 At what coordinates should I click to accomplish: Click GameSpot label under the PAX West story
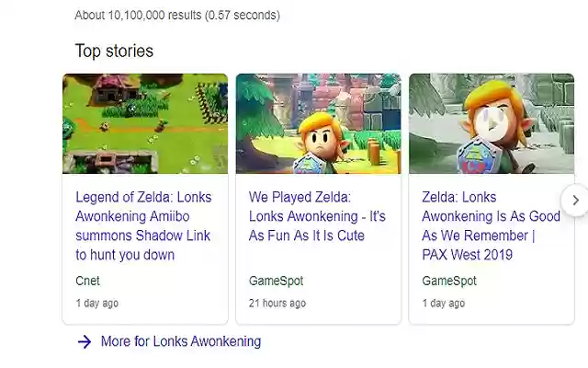pyautogui.click(x=449, y=281)
